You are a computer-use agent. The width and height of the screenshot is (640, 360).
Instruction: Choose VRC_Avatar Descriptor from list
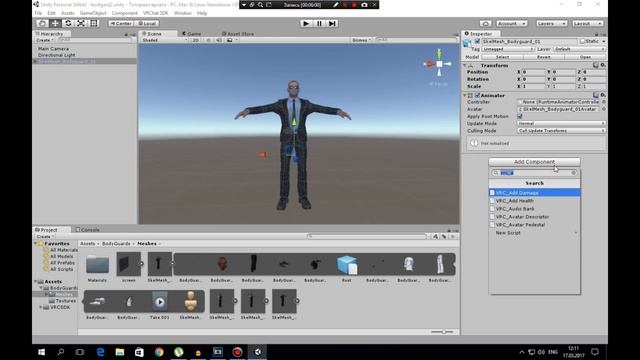pyautogui.click(x=534, y=217)
